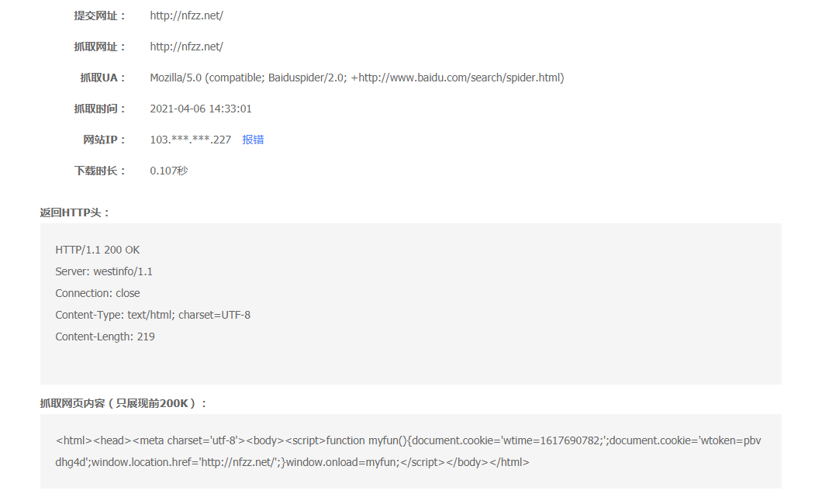Click the 抓取UA field label
Viewport: 829px width, 504px height.
[x=102, y=78]
